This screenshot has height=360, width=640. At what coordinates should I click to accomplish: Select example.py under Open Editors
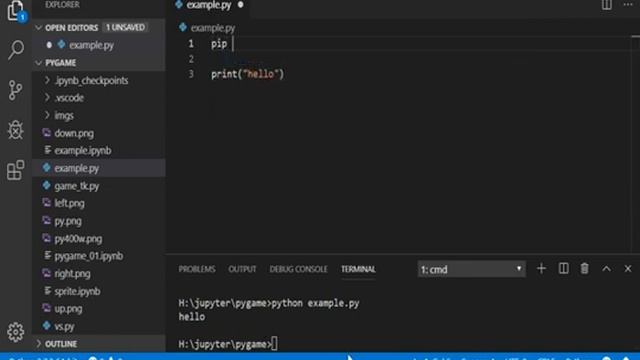coord(91,45)
